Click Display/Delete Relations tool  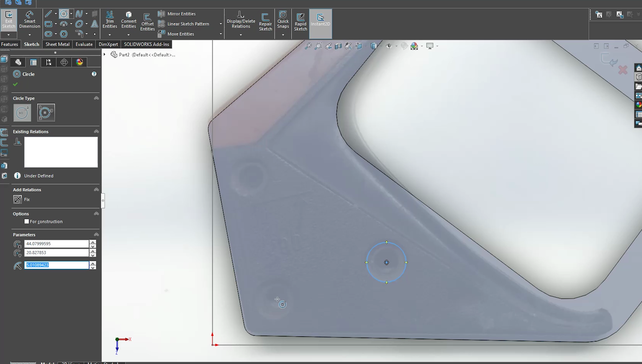coord(241,19)
